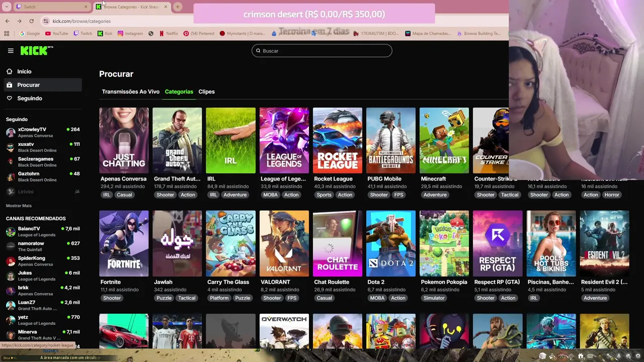Viewport: 644px width, 362px height.
Task: Click the Sports tag under Rocket League
Action: pyautogui.click(x=324, y=195)
